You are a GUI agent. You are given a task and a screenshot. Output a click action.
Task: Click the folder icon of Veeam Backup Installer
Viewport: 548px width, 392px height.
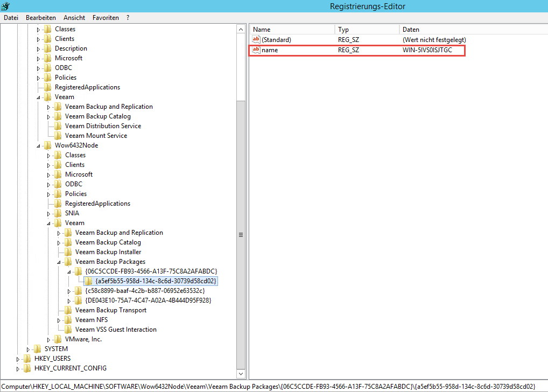[68, 252]
